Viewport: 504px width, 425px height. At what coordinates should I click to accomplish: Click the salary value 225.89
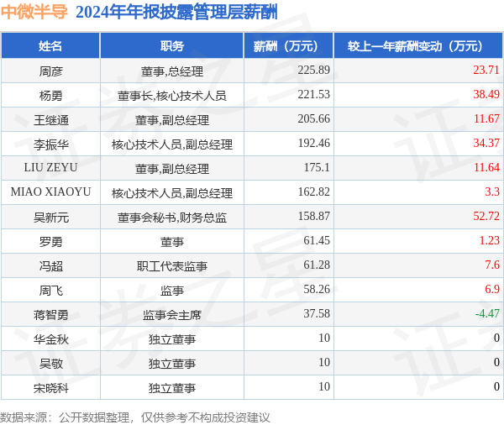[x=313, y=70]
